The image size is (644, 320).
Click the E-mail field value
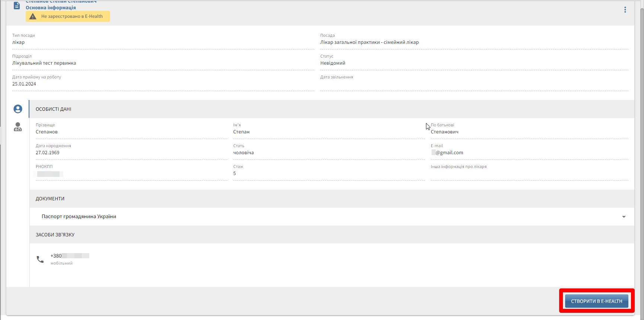click(x=449, y=153)
